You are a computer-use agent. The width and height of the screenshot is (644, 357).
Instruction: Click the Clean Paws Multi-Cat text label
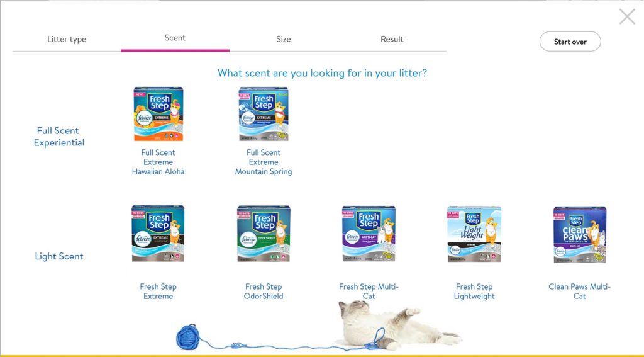pos(579,291)
